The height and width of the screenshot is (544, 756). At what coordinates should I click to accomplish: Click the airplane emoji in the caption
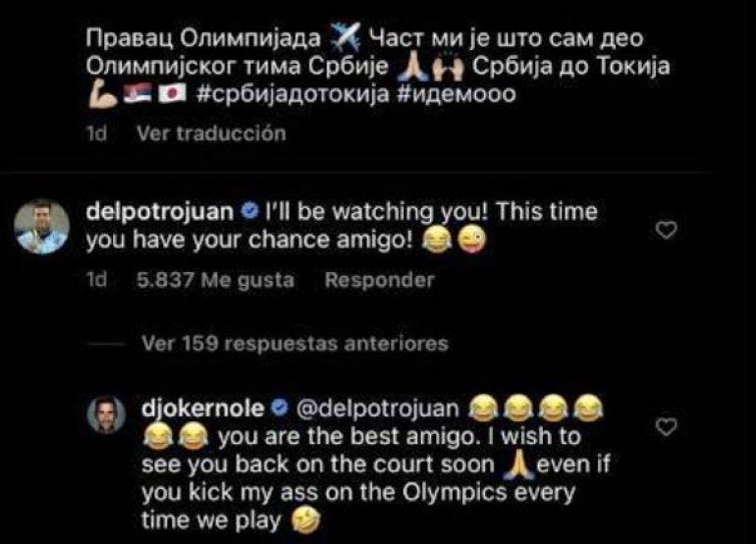coord(345,37)
